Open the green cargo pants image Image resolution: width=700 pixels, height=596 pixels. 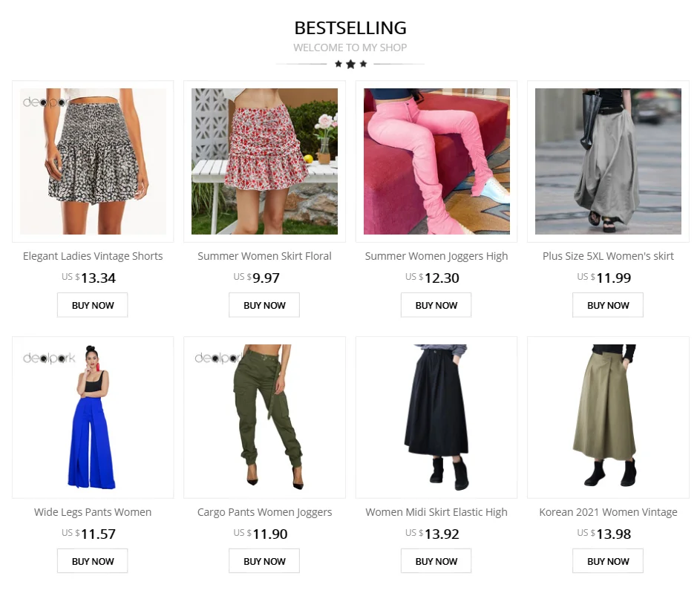264,417
